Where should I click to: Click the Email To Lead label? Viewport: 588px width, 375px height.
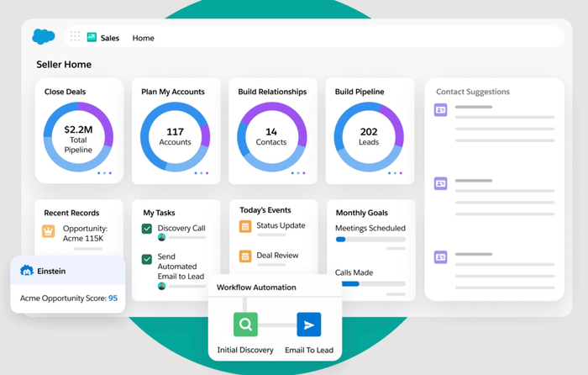point(309,350)
